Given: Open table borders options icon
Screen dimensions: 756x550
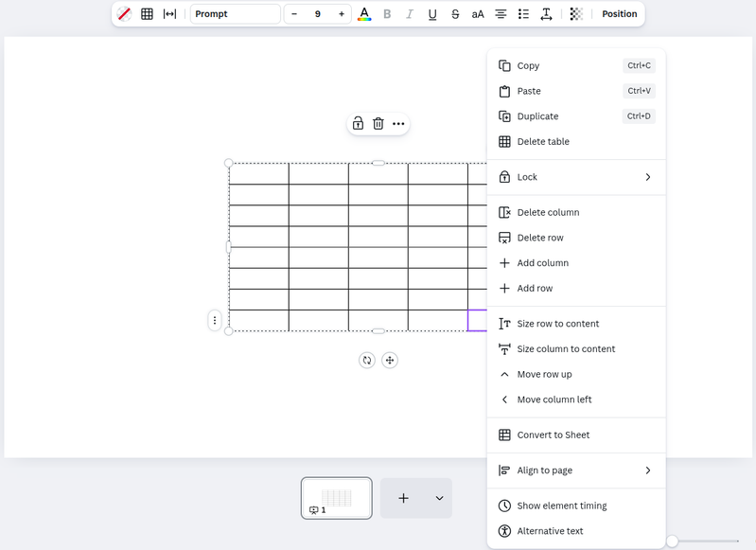Looking at the screenshot, I should pyautogui.click(x=147, y=14).
